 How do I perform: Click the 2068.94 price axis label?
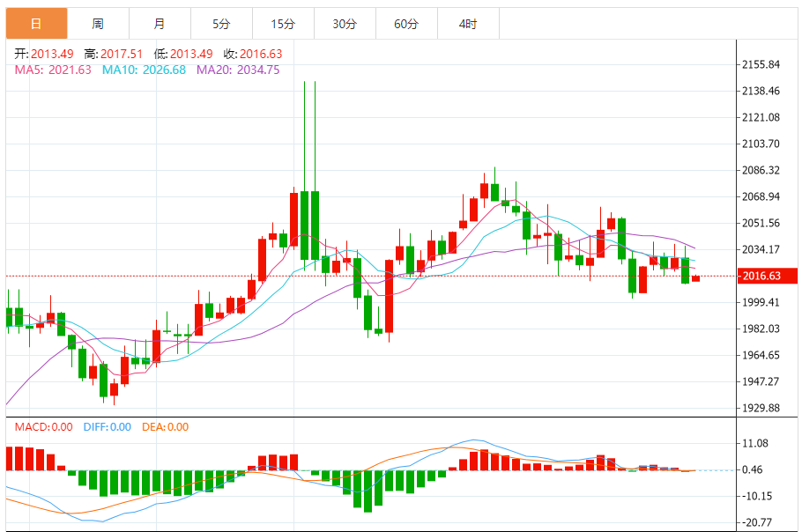coord(761,196)
